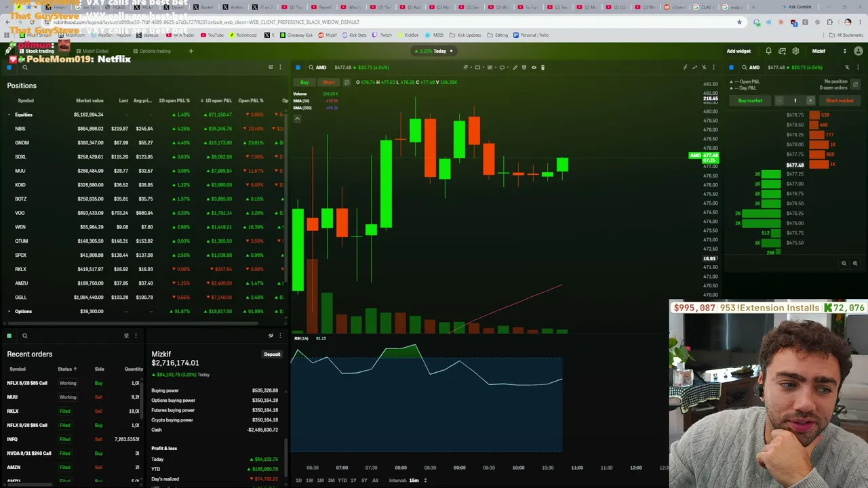Open the order ladder widget three-dot menu
The height and width of the screenshot is (488, 868).
[x=856, y=67]
